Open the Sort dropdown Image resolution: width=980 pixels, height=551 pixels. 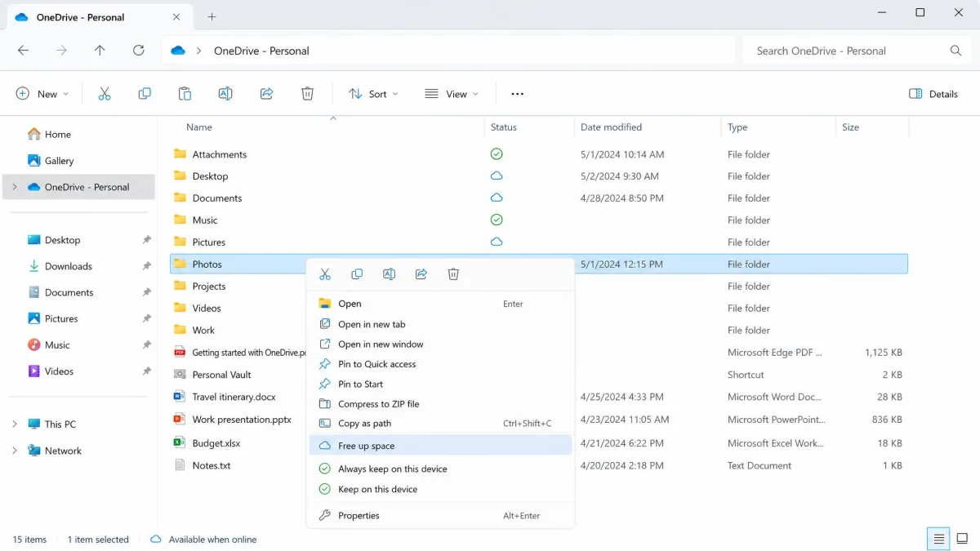tap(373, 94)
